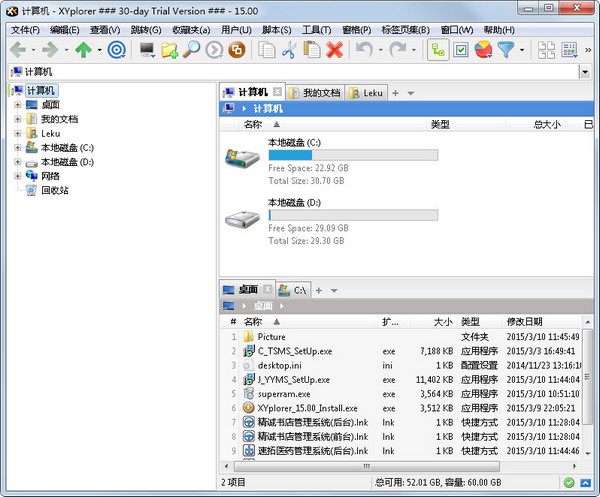
Task: Expand the 网络 tree node
Action: (x=18, y=176)
